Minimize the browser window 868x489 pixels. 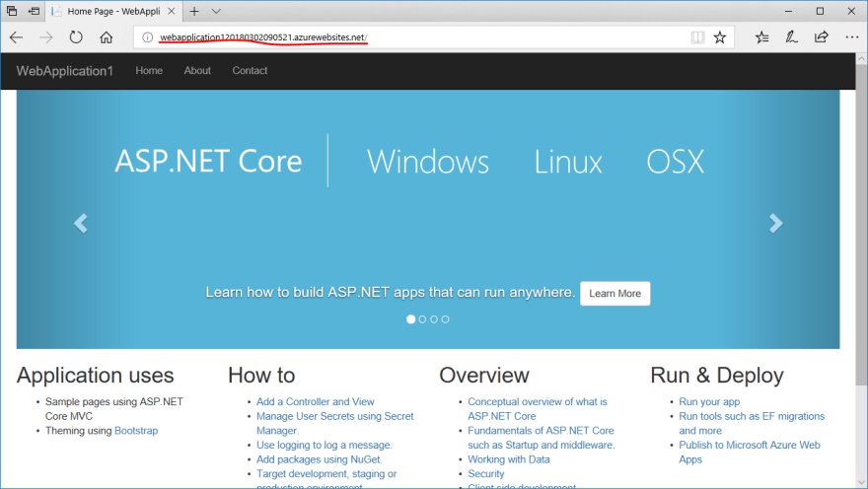pyautogui.click(x=788, y=11)
